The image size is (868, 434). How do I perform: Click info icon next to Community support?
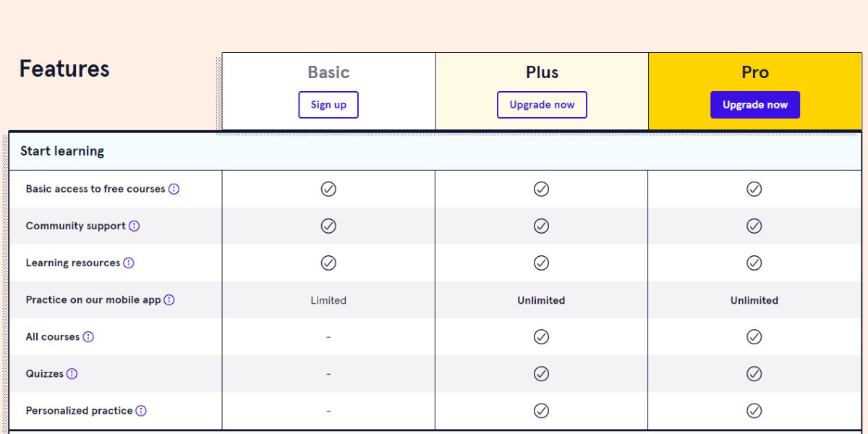tap(135, 226)
